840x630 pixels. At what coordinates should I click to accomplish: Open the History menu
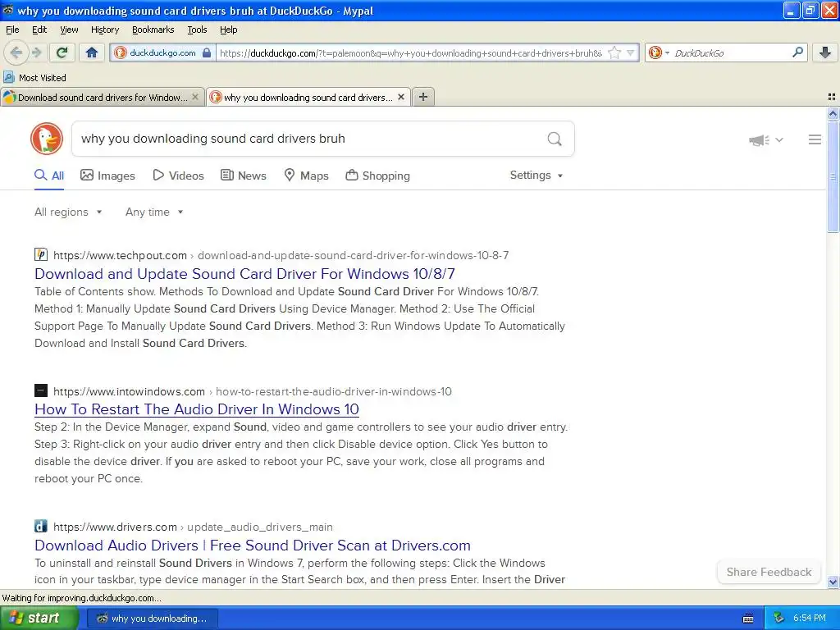pos(104,30)
